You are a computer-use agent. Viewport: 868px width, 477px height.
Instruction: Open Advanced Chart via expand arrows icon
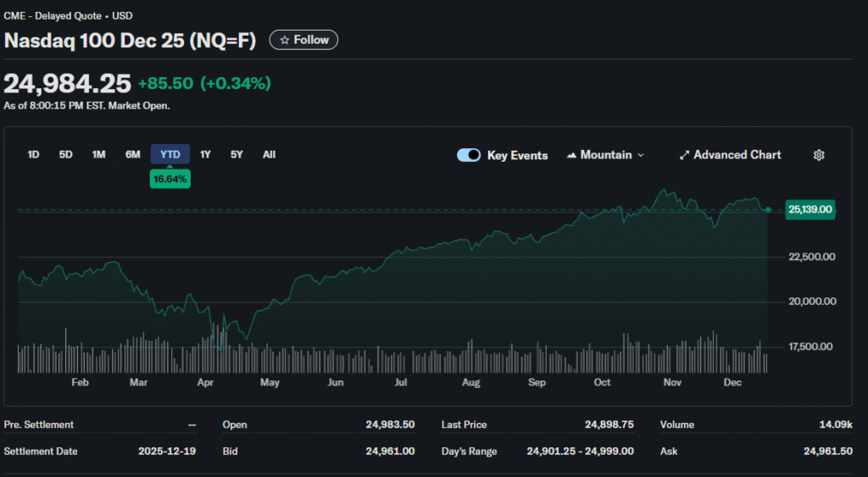pyautogui.click(x=684, y=155)
